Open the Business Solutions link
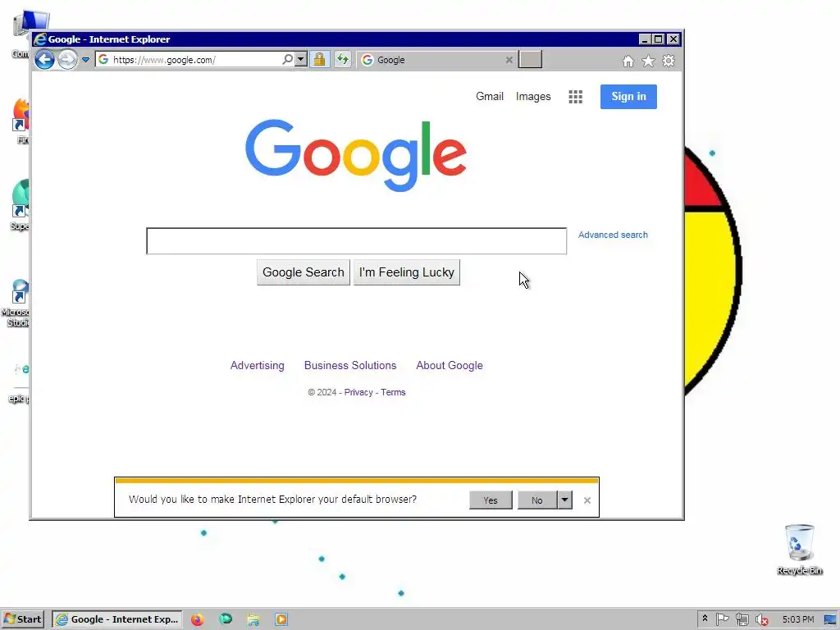Viewport: 840px width, 630px height. pos(350,365)
